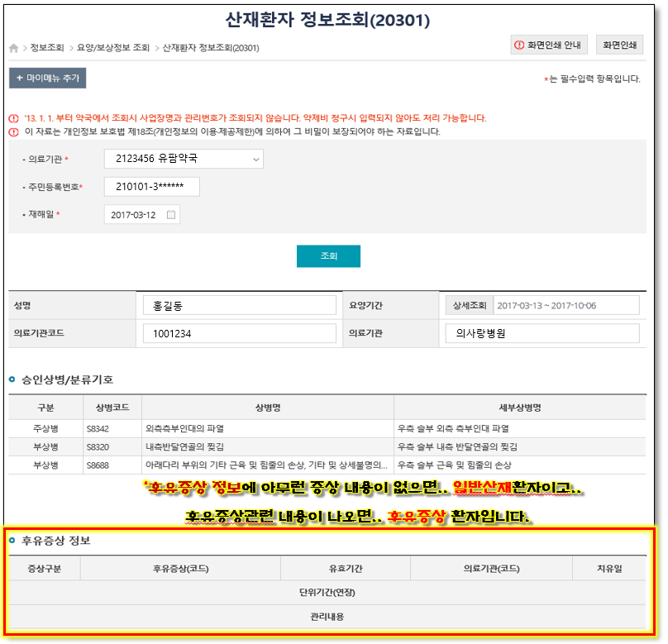Screen dimensions: 668x644
Task: Click the 화면인쇄 안내 button
Action: click(549, 45)
